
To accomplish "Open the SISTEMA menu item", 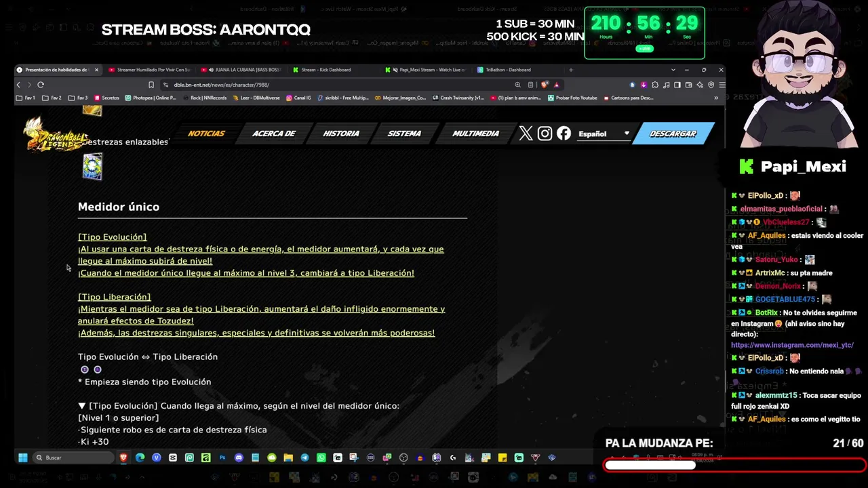I will coord(405,134).
